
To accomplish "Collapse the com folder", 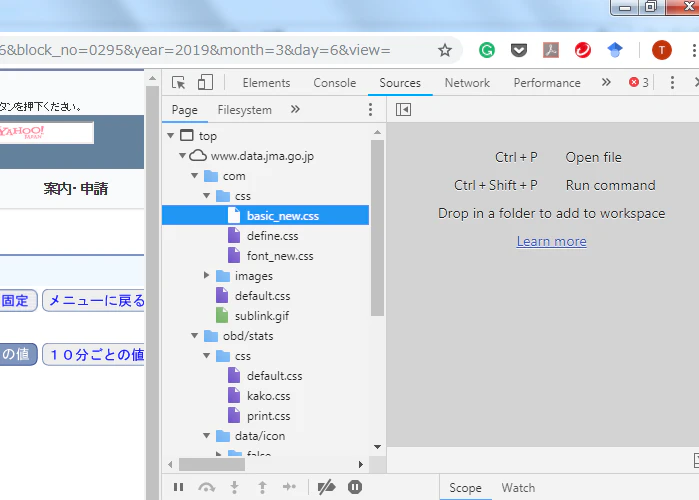I will (x=194, y=176).
